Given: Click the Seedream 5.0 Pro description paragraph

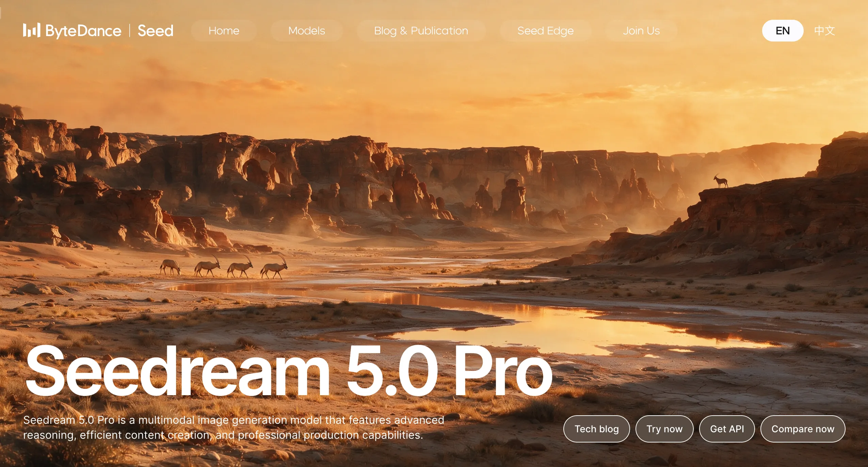Looking at the screenshot, I should (x=234, y=428).
